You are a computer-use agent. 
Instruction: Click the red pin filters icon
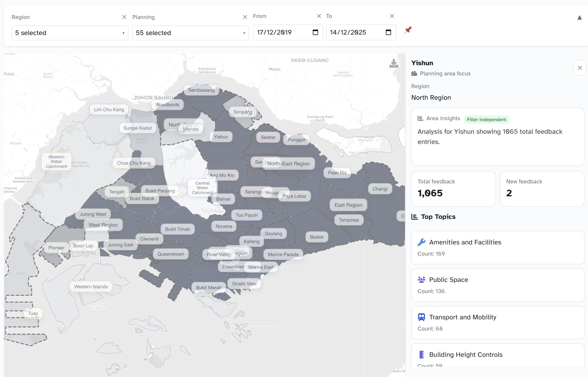point(408,30)
